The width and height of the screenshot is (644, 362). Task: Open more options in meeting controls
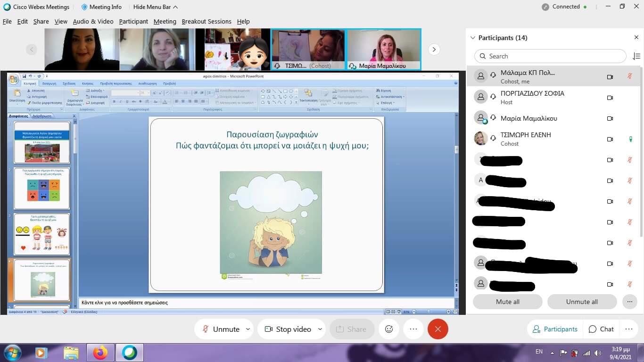(413, 329)
